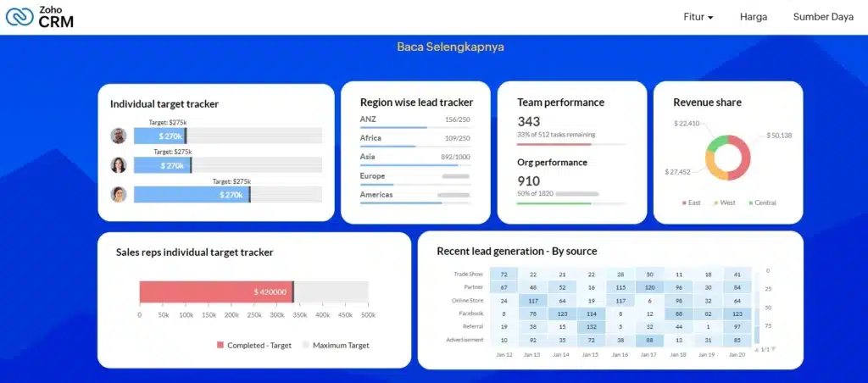This screenshot has width=868, height=383.
Task: Click the Zoho CRM logo
Action: click(x=39, y=17)
